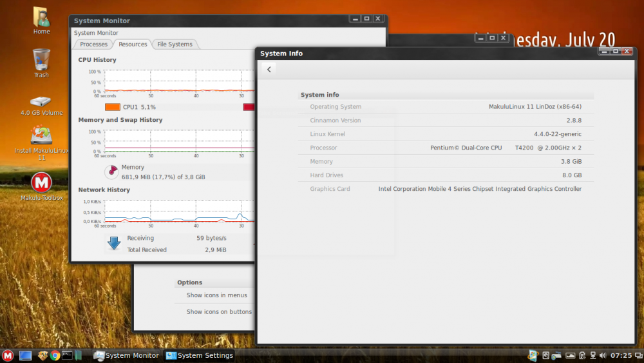Open the network connection tray icon
Viewport: 644px width, 363px height.
[x=592, y=356]
